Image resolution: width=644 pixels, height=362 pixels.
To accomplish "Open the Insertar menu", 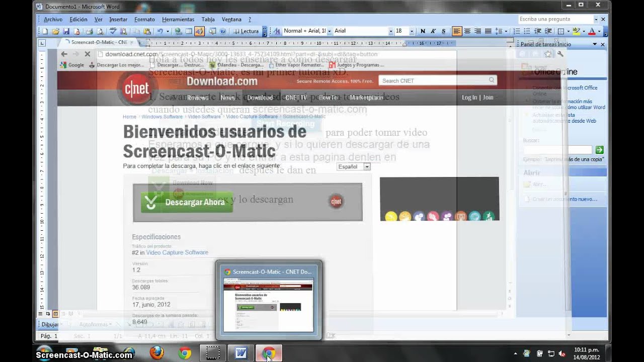I will 118,19.
